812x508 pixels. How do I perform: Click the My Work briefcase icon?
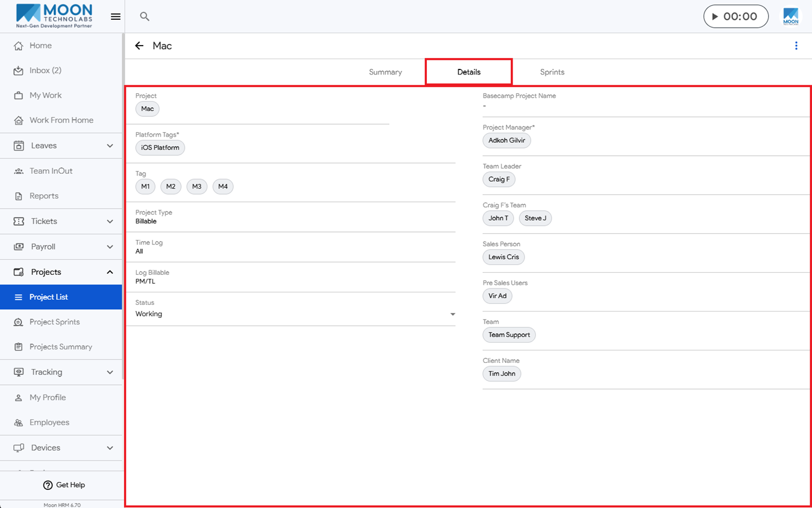tap(19, 95)
